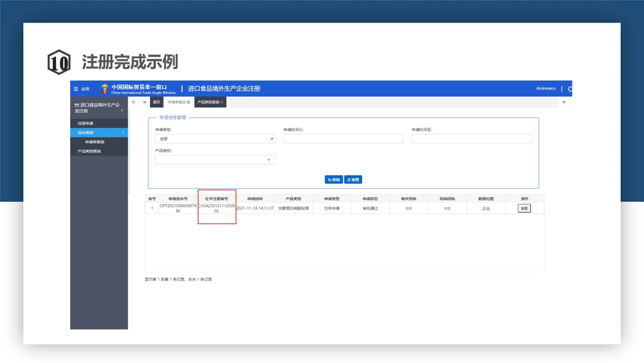The height and width of the screenshot is (363, 644).
Task: Close the 申请单查询 tab
Action: pyautogui.click(x=189, y=103)
